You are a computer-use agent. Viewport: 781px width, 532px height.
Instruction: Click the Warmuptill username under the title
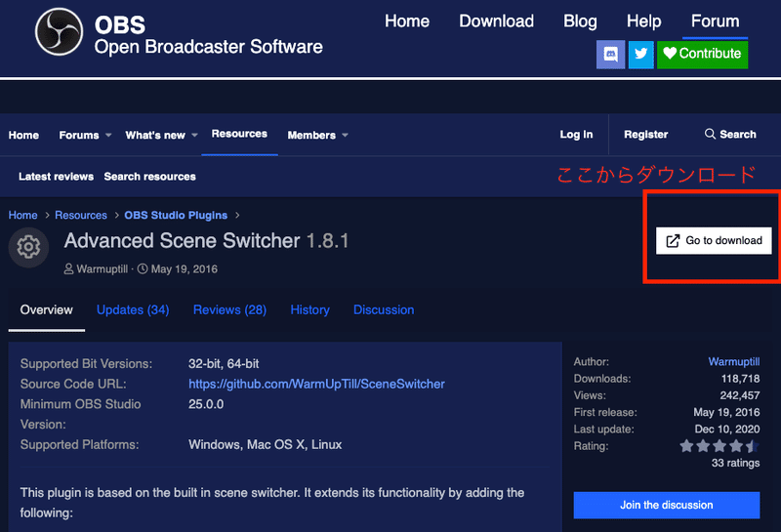tap(103, 269)
